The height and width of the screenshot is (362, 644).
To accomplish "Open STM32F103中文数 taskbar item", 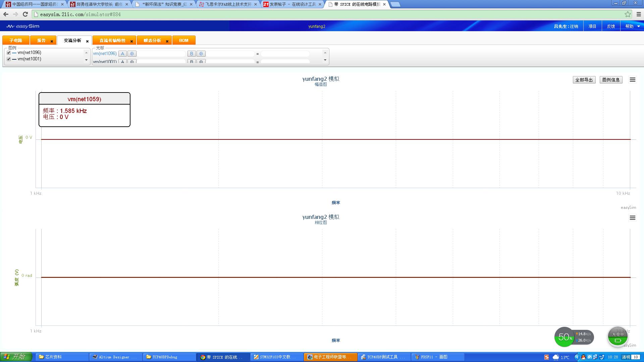I will pyautogui.click(x=277, y=357).
